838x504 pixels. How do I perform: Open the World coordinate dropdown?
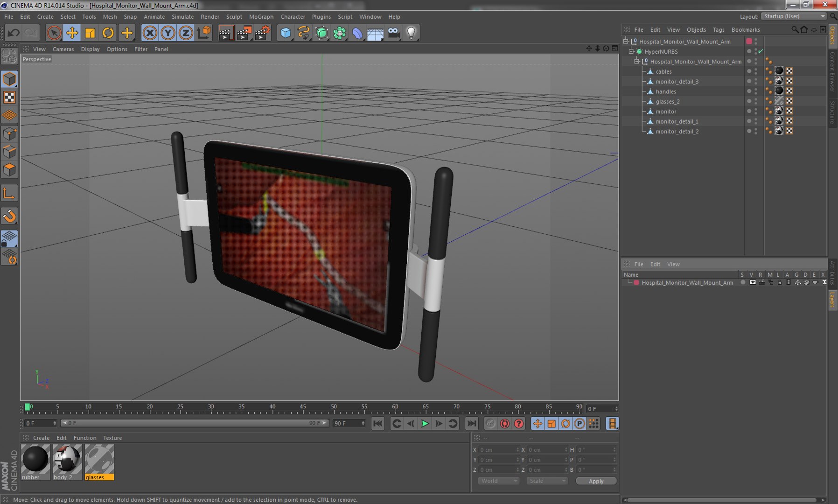[498, 481]
